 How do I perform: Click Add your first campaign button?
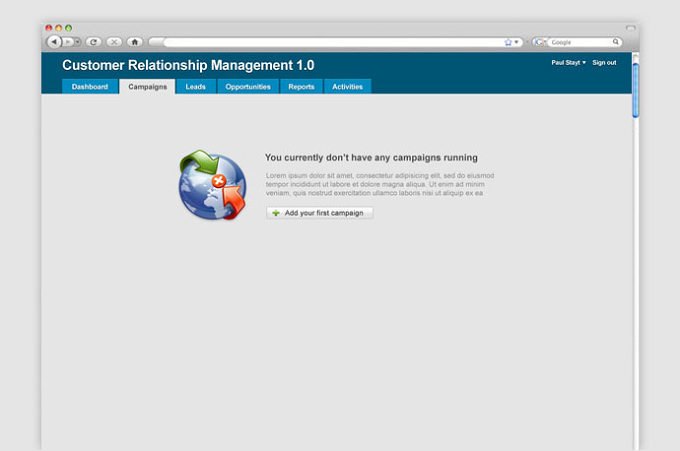(x=320, y=213)
